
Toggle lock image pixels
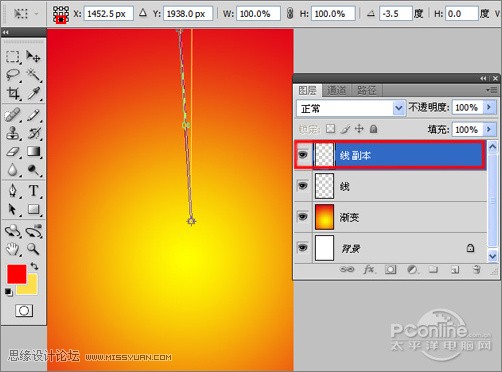pyautogui.click(x=345, y=129)
